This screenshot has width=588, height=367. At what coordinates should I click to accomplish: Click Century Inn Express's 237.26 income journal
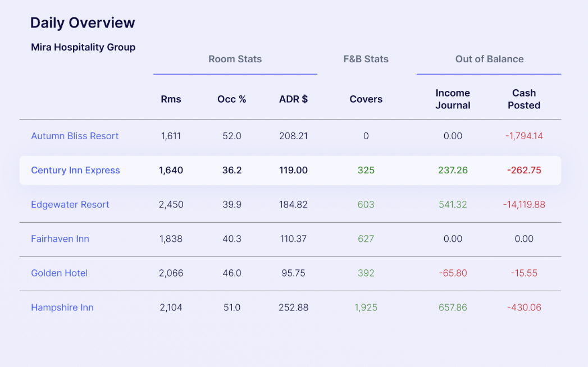[x=453, y=170]
